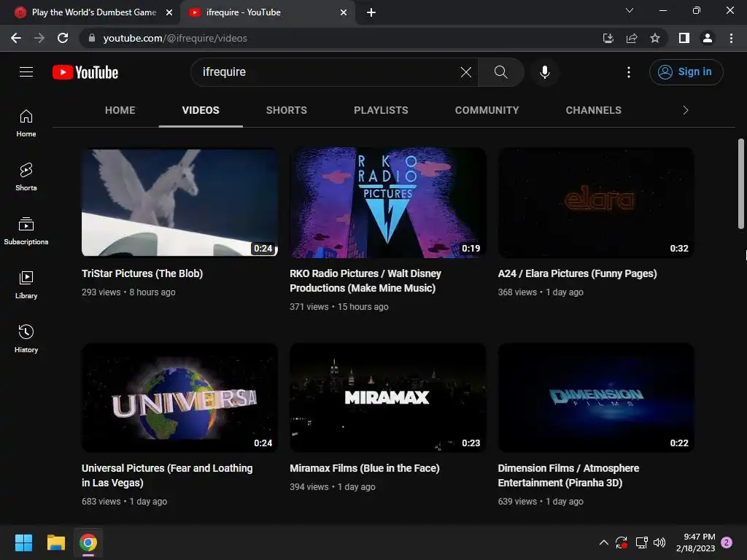
Task: Open 'Miramax Films (Blue in the Face)' title
Action: click(365, 468)
